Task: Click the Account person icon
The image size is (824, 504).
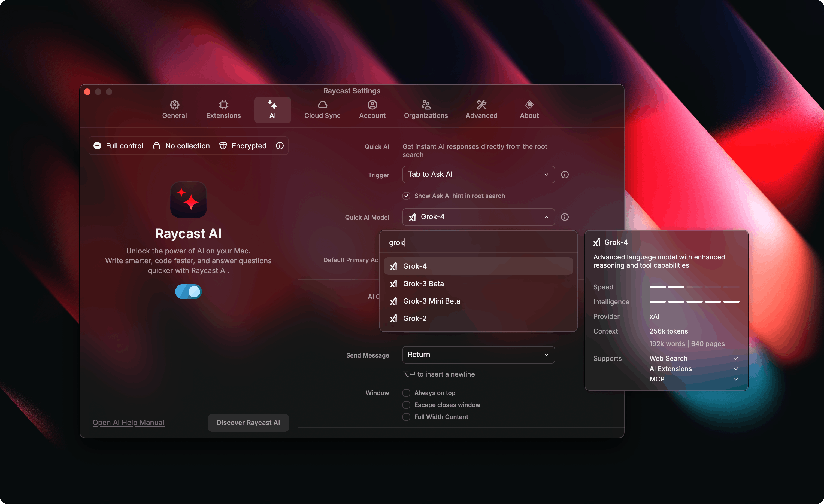Action: coord(372,105)
